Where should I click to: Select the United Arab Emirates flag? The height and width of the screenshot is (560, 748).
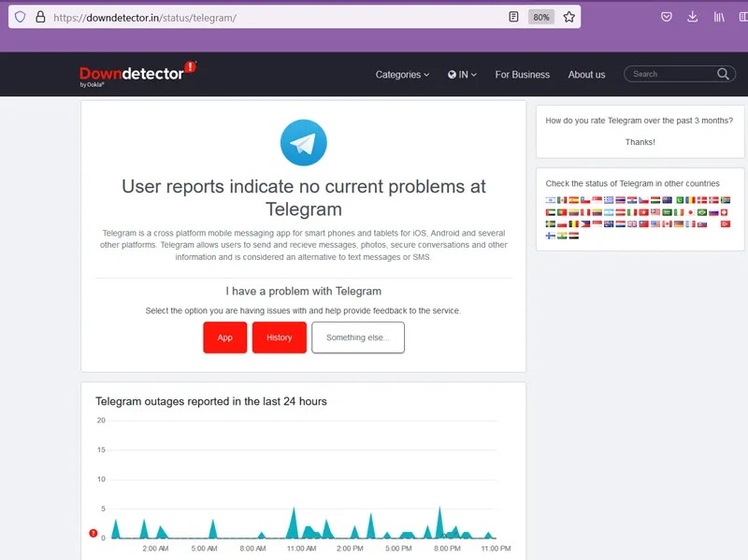pyautogui.click(x=551, y=212)
